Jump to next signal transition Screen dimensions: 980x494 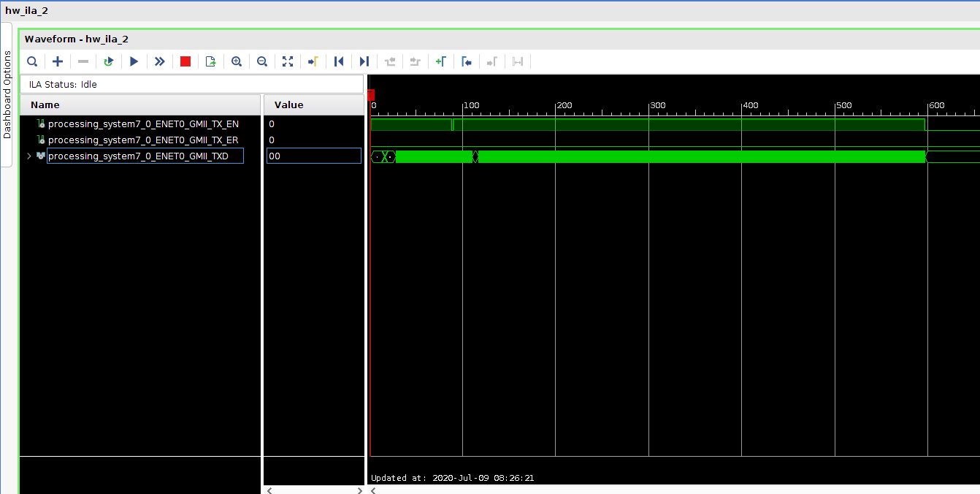[364, 61]
